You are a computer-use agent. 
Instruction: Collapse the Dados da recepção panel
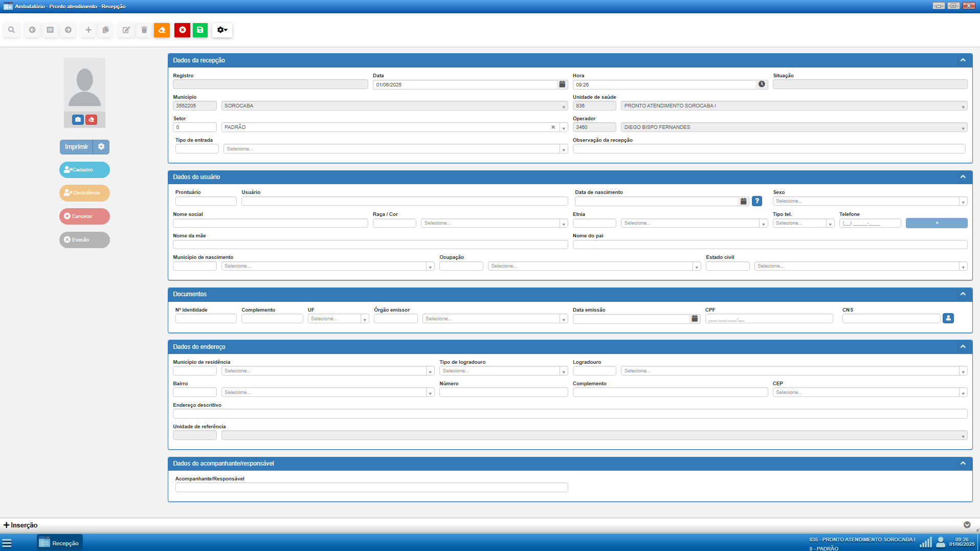click(x=963, y=60)
